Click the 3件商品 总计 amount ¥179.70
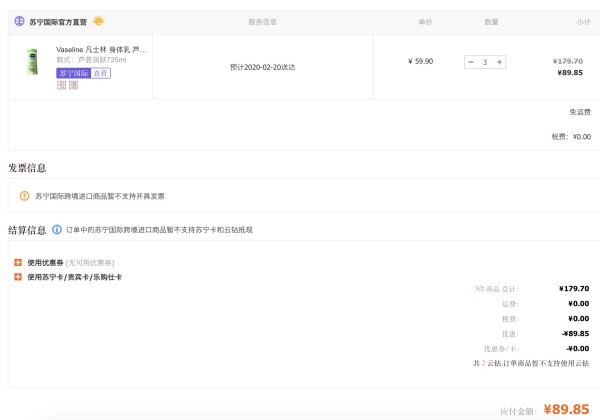Image resolution: width=600 pixels, height=420 pixels. tap(574, 289)
